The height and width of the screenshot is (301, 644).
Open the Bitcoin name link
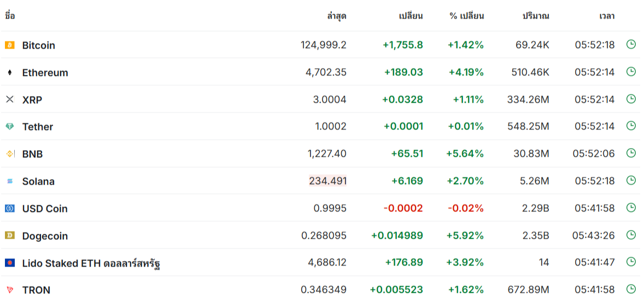(x=38, y=45)
